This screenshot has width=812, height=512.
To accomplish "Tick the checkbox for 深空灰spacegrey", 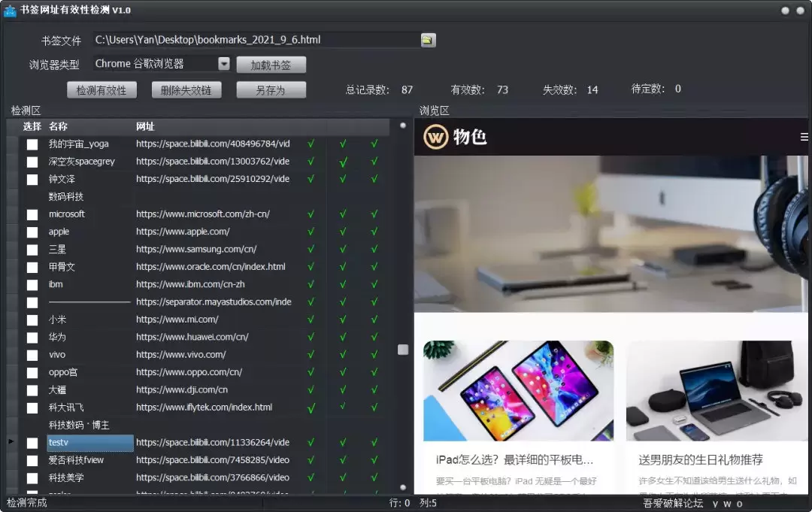I will [x=32, y=162].
